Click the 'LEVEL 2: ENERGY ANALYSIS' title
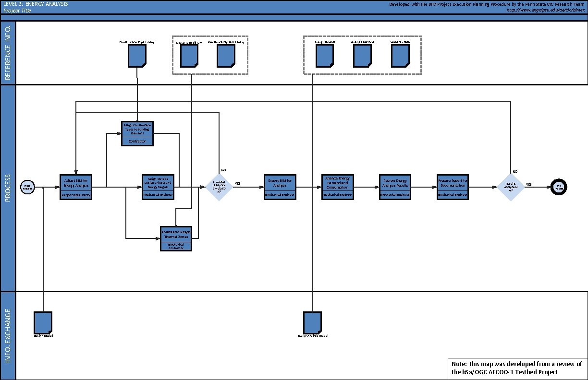This screenshot has width=588, height=380. coord(36,4)
